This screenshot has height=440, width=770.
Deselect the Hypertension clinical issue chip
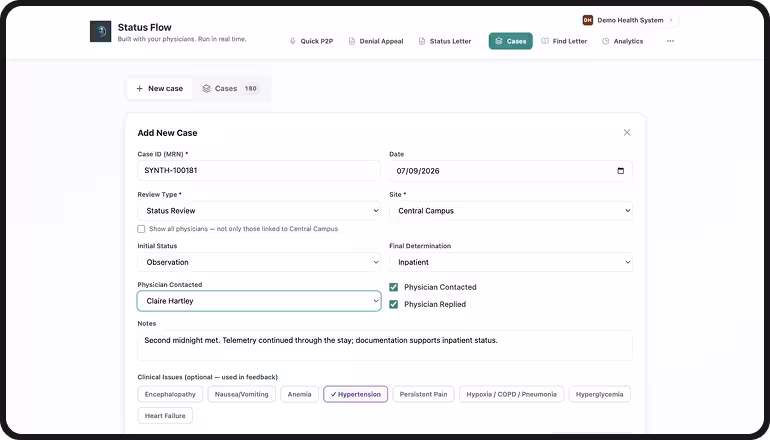click(356, 394)
